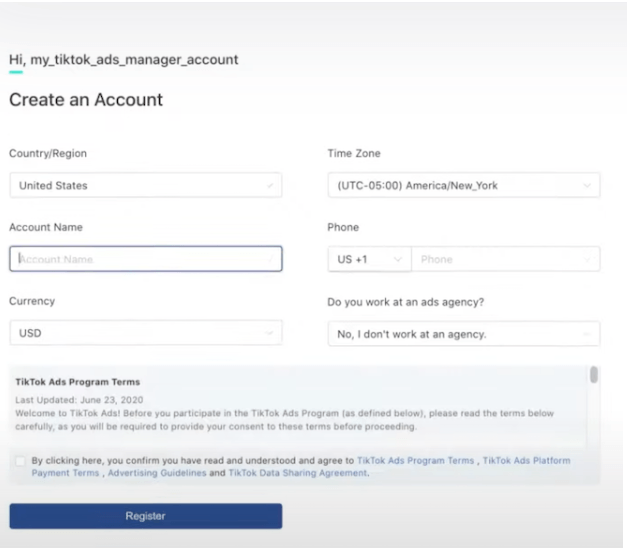This screenshot has height=548, width=627.
Task: Open the Currency dropdown showing USD
Action: 146,333
